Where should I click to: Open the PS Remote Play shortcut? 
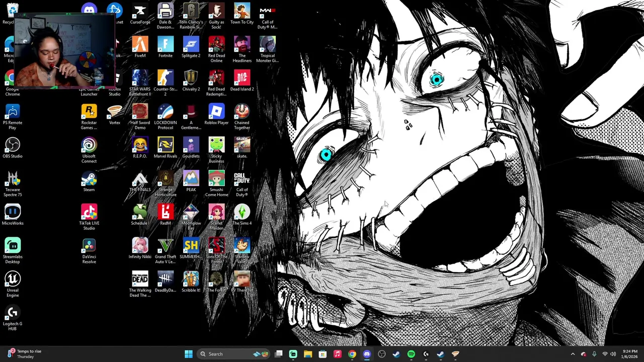coord(13,117)
